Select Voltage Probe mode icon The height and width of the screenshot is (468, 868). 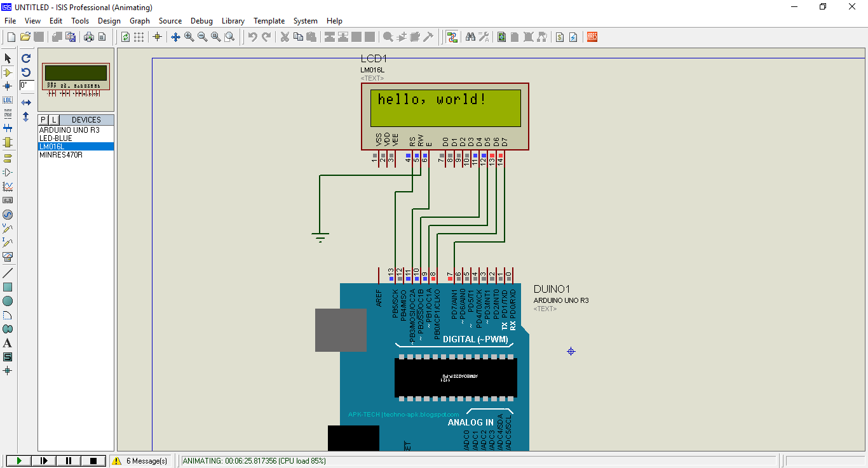[x=8, y=228]
